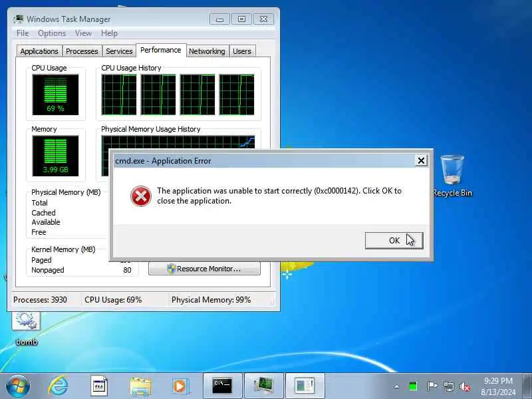
Task: Open the Action Center flag icon
Action: pos(432,386)
